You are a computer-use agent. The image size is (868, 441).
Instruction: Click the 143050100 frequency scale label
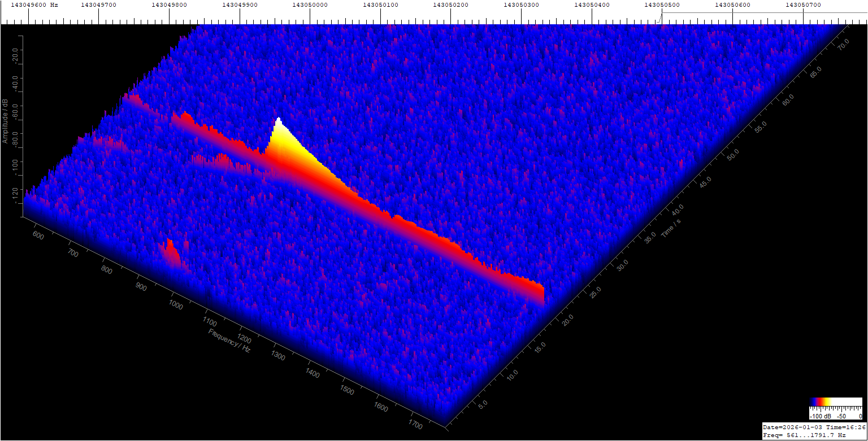[380, 5]
